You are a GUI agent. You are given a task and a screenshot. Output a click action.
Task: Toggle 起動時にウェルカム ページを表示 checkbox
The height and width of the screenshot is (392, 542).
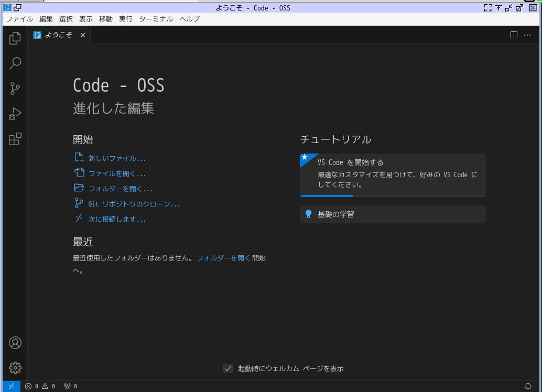[228, 368]
